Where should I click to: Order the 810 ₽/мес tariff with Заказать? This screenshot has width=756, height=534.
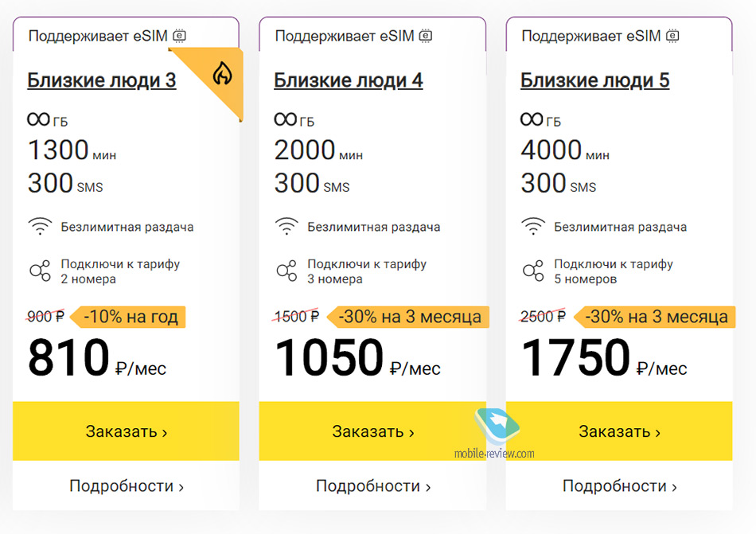(x=126, y=431)
